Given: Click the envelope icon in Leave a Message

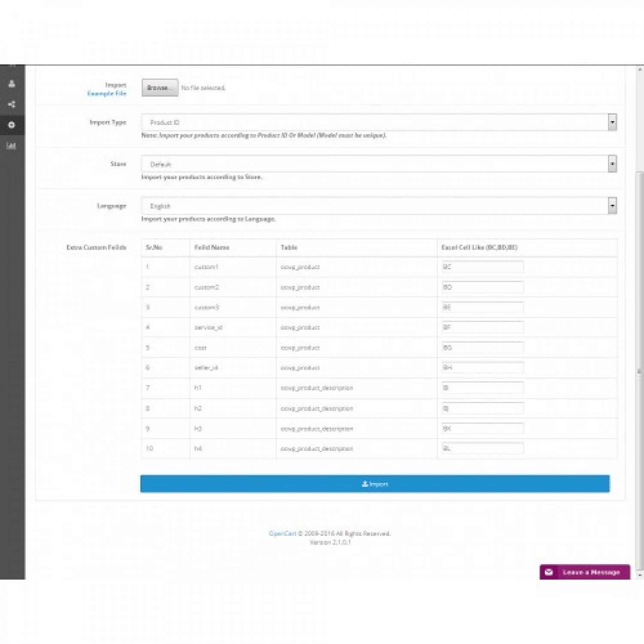Looking at the screenshot, I should (549, 572).
